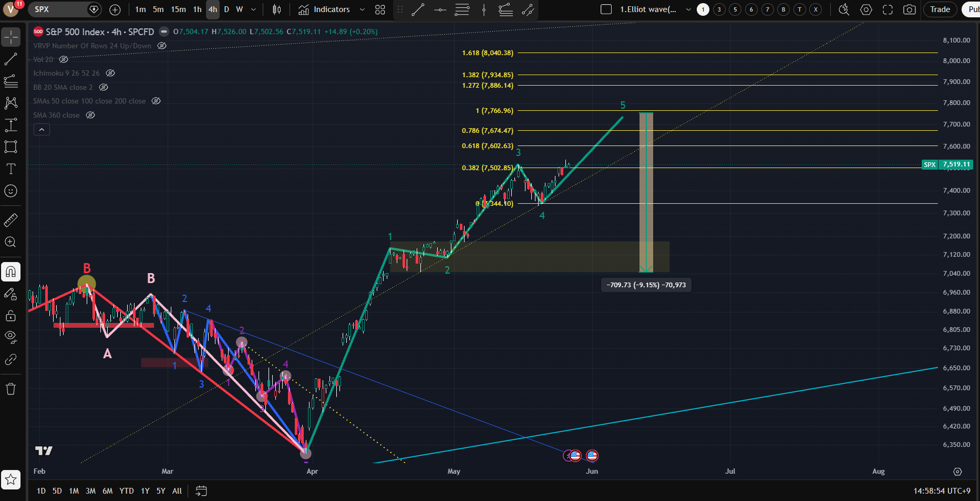Switch to layout number 3
980x501 pixels.
click(x=719, y=9)
